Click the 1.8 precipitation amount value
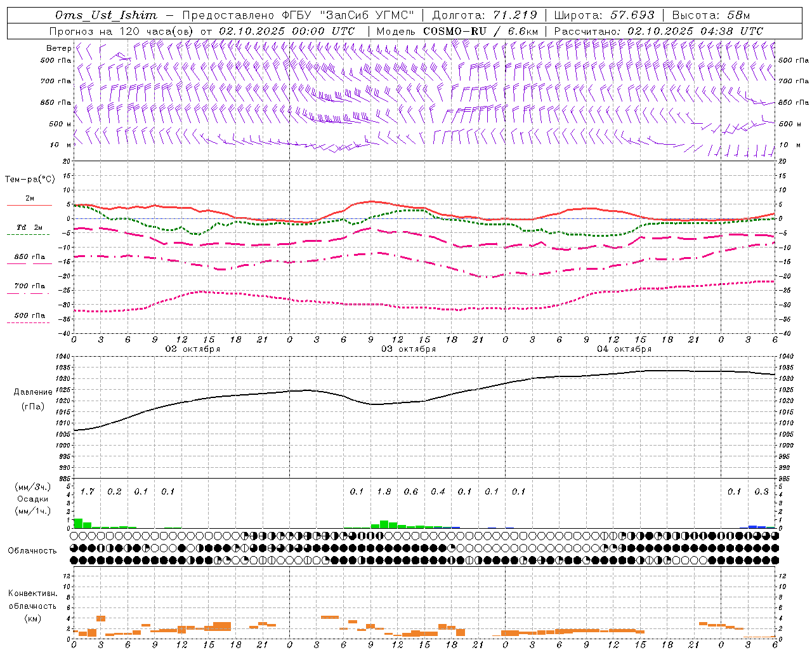Image resolution: width=812 pixels, height=650 pixels. tap(384, 491)
